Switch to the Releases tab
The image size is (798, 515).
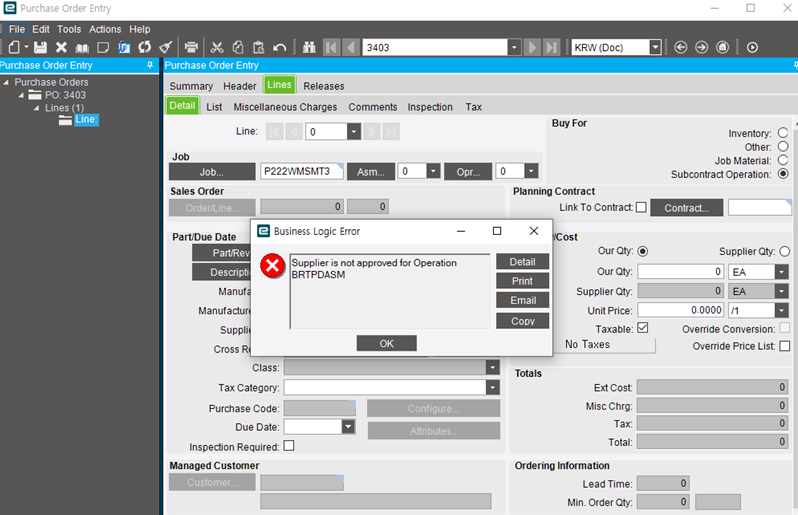click(324, 86)
